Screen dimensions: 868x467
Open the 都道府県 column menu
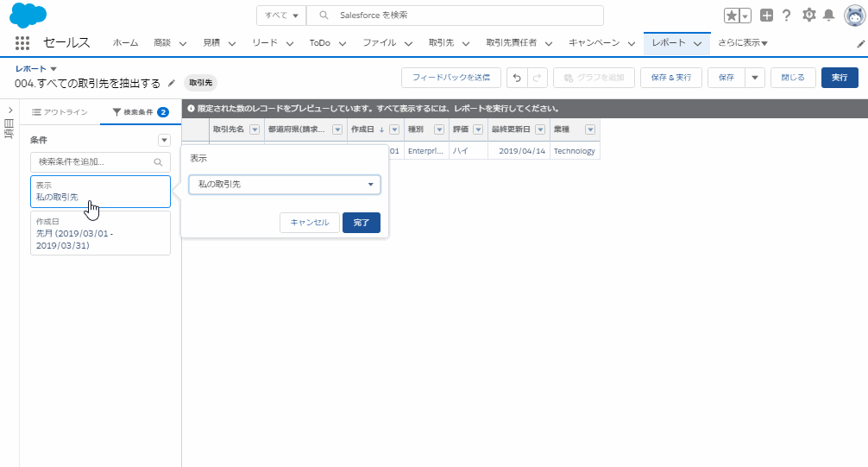click(337, 129)
